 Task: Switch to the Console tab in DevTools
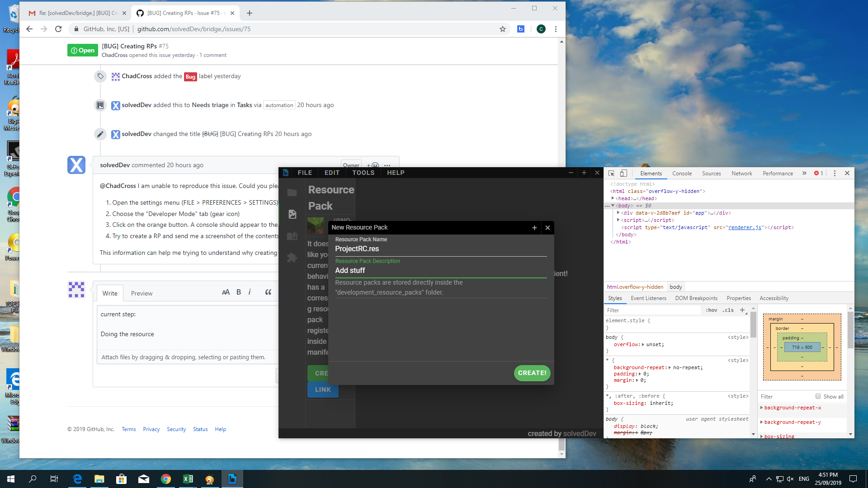682,173
